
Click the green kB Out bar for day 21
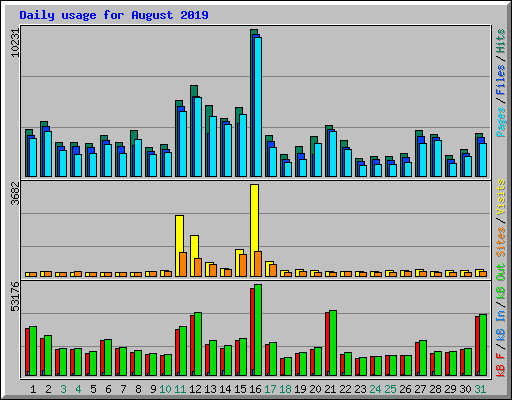click(333, 343)
